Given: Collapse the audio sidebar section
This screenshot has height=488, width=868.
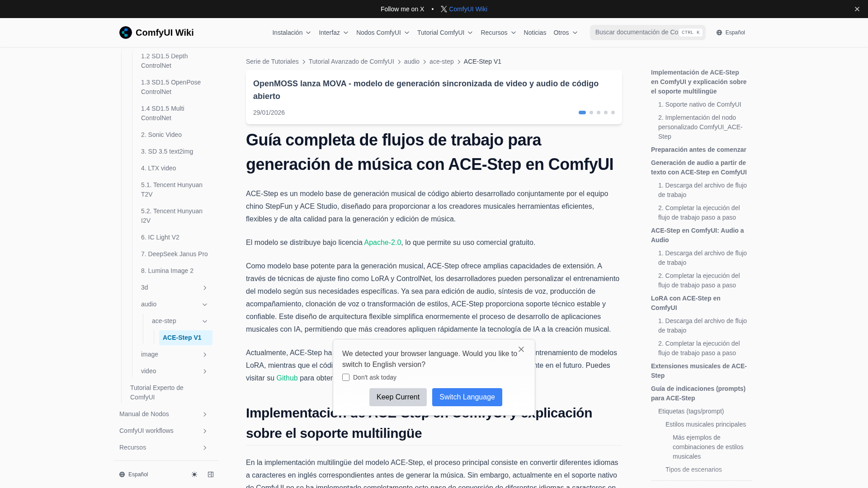Looking at the screenshot, I should [x=204, y=305].
